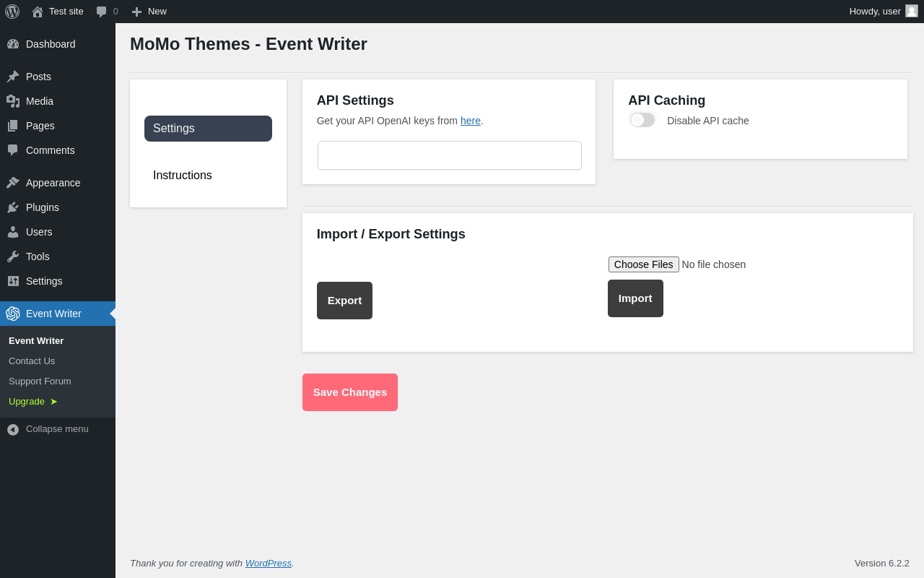Open Appearance menu label
This screenshot has width=924, height=578.
(53, 183)
